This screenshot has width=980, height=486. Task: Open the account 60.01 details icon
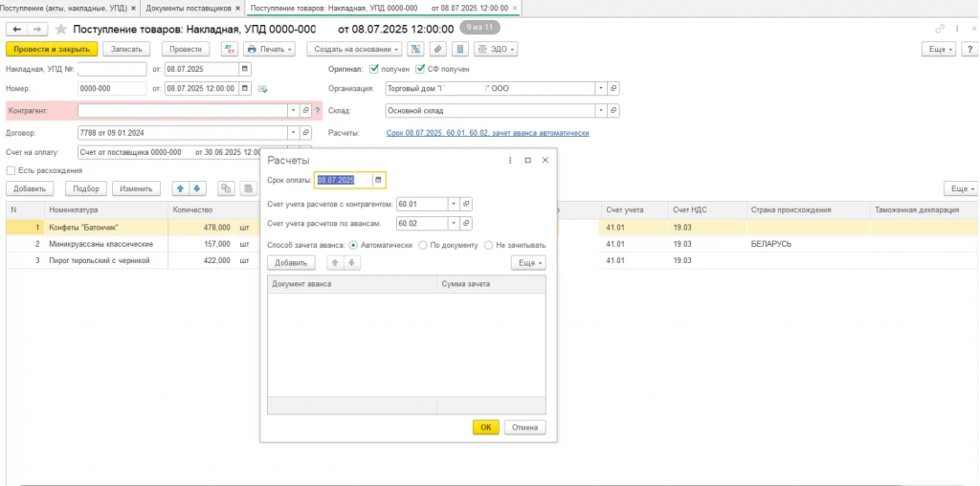(x=466, y=204)
